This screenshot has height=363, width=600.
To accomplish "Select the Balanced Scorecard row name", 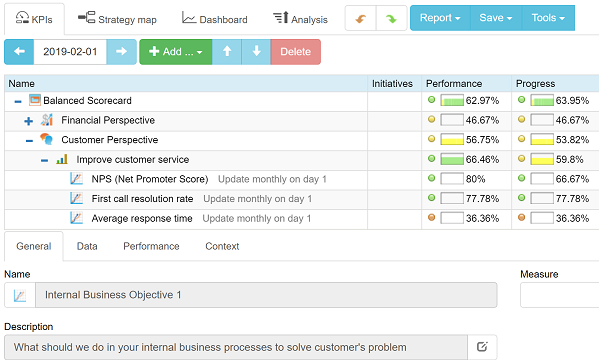I will (x=87, y=101).
